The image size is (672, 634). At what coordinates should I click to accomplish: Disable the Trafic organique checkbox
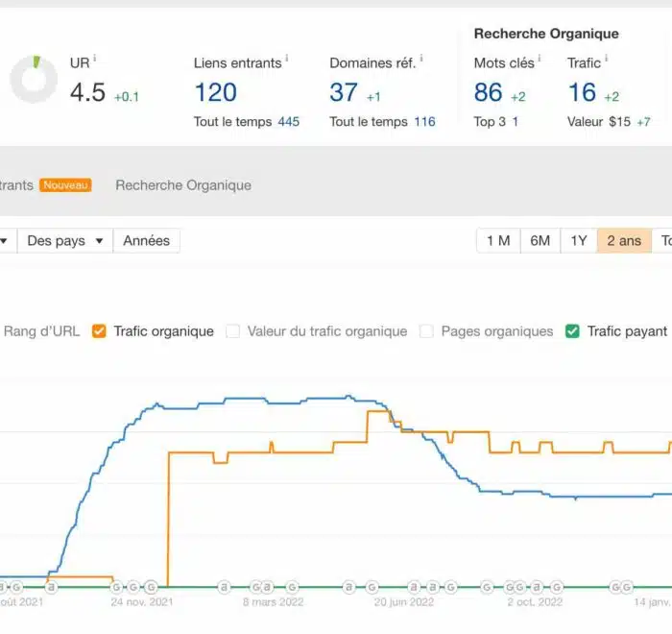click(x=98, y=331)
